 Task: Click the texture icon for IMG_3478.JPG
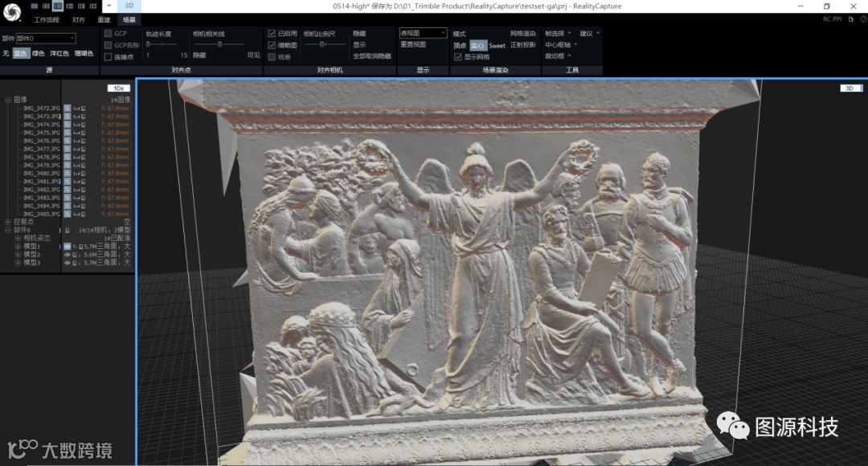pyautogui.click(x=67, y=157)
